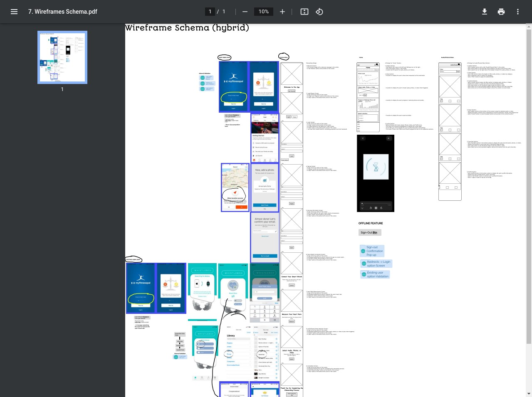Zoom out of the PDF document
The width and height of the screenshot is (532, 397).
(x=245, y=12)
